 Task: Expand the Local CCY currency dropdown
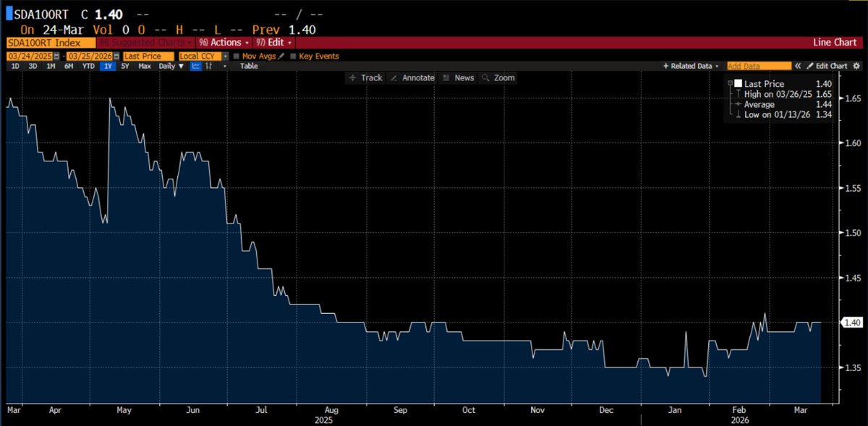pyautogui.click(x=226, y=56)
